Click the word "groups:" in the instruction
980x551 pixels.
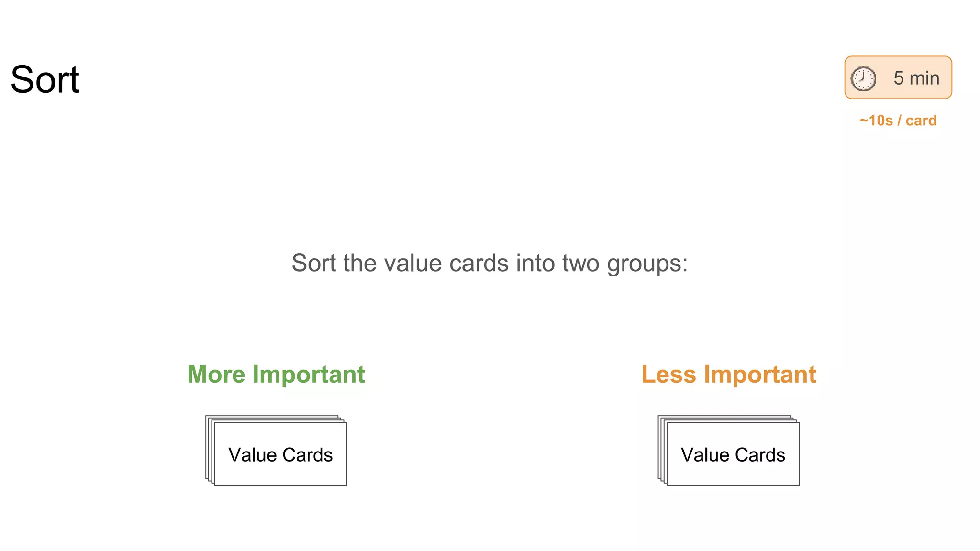647,264
